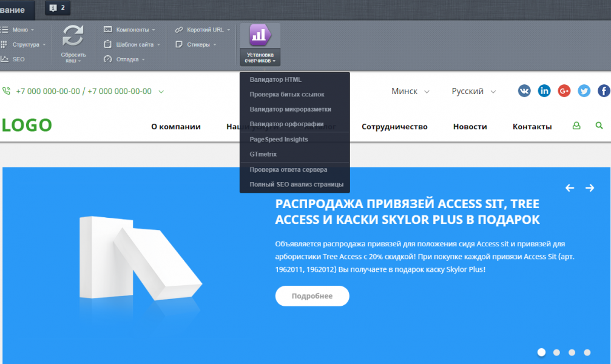Select the third slider pagination dot

572,352
